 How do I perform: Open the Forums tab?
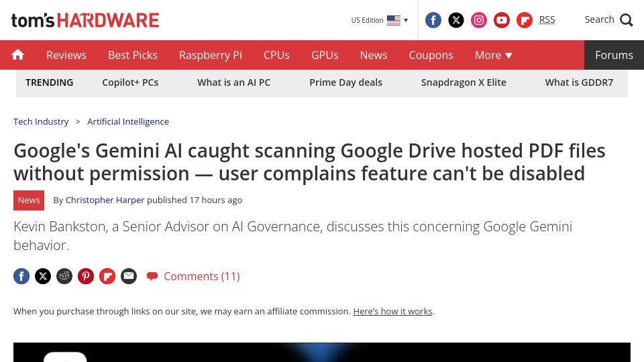(614, 55)
